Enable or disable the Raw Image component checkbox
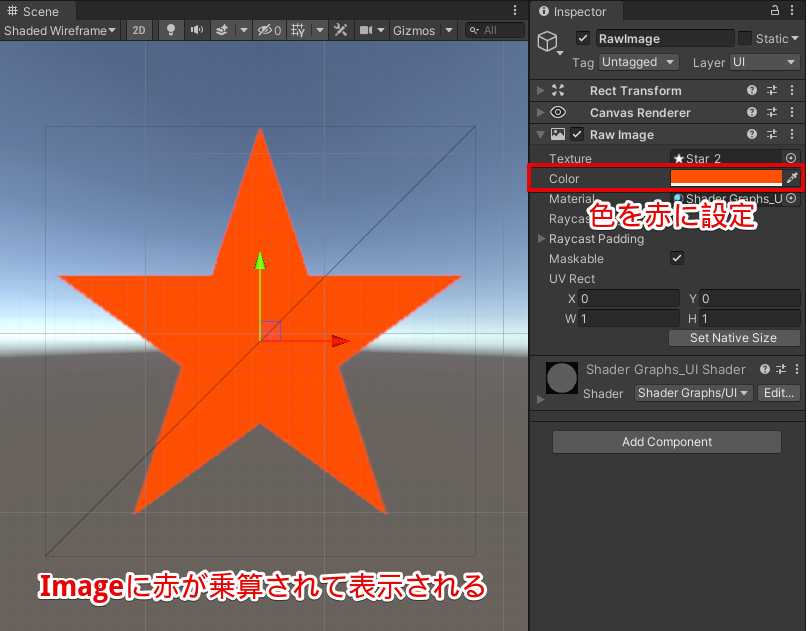 pyautogui.click(x=577, y=134)
